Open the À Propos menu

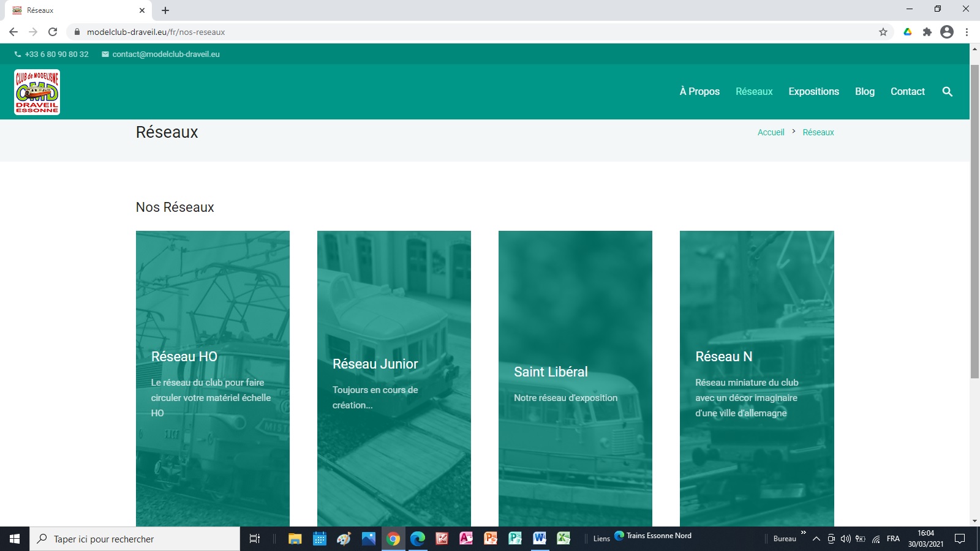[699, 92]
